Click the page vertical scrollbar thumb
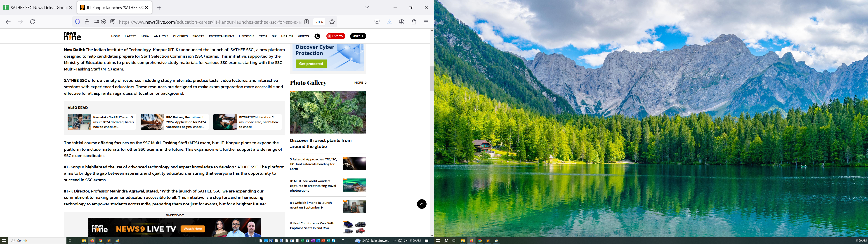 (432, 79)
